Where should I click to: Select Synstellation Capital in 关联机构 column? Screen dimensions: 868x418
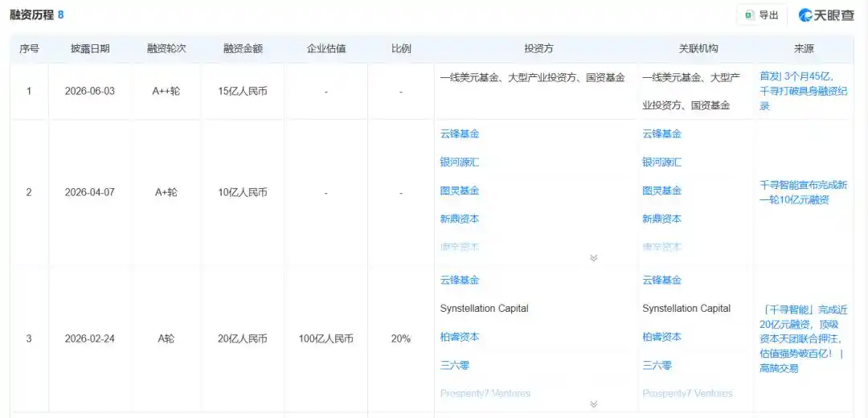686,309
